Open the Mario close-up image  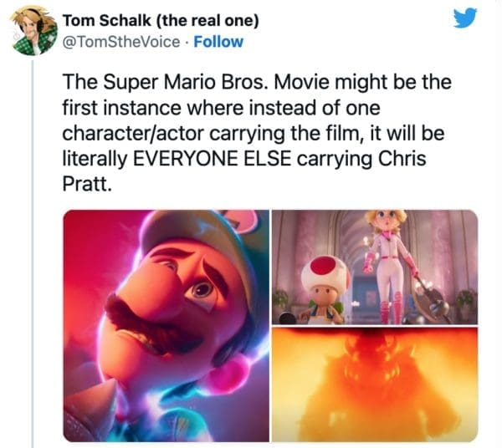[166, 325]
